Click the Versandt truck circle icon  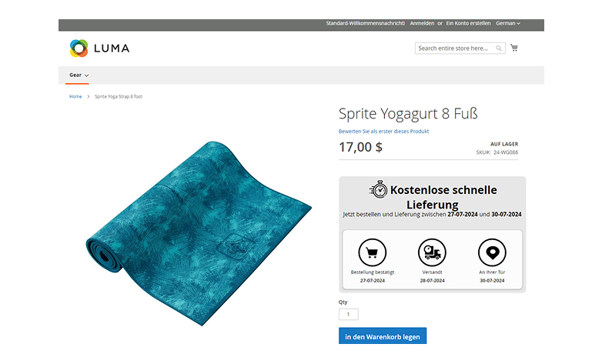click(432, 252)
